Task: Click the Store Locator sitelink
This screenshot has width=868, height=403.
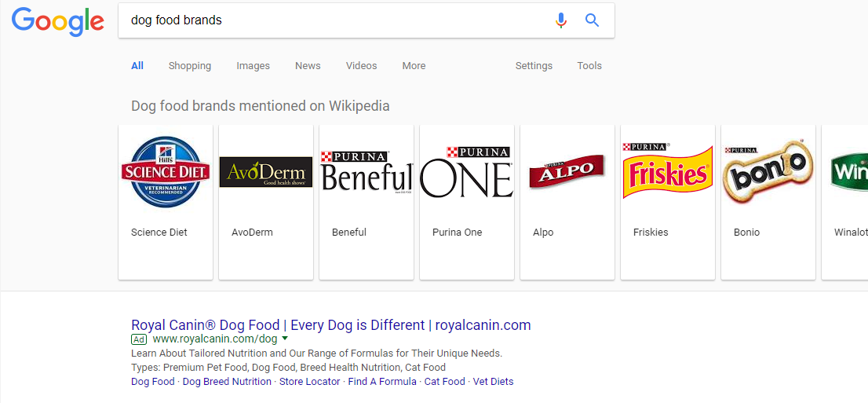Action: 310,382
